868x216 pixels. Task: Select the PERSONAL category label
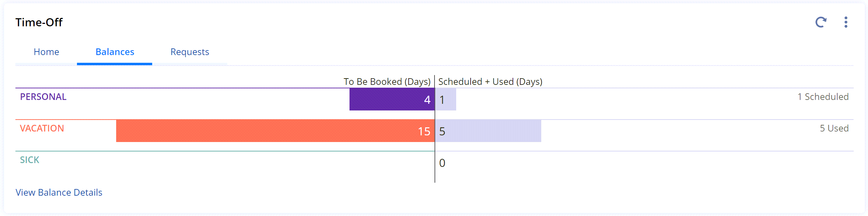click(43, 97)
